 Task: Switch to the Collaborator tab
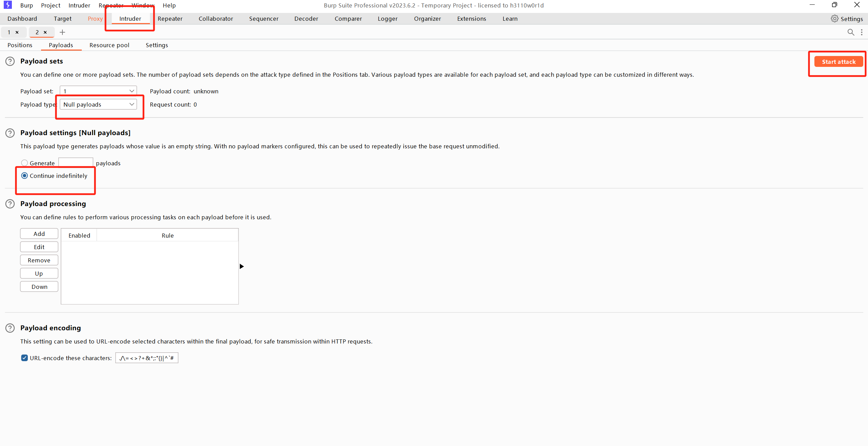[x=216, y=19]
